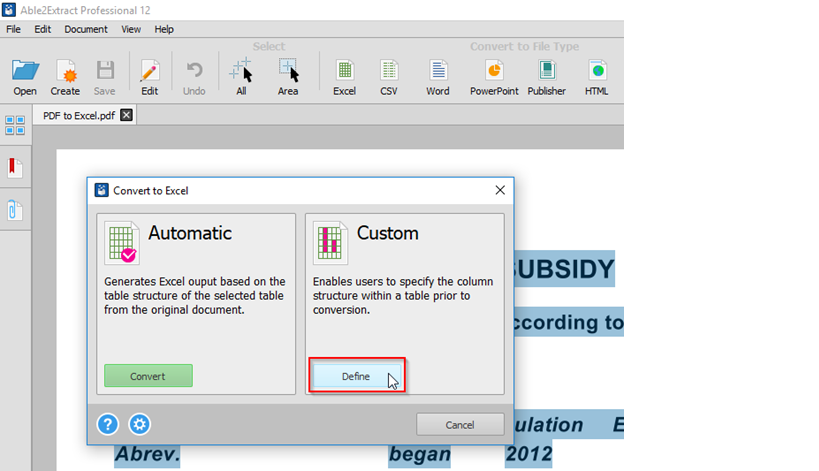Click the 'Automatic' heading text
This screenshot has width=819, height=471.
click(x=190, y=233)
